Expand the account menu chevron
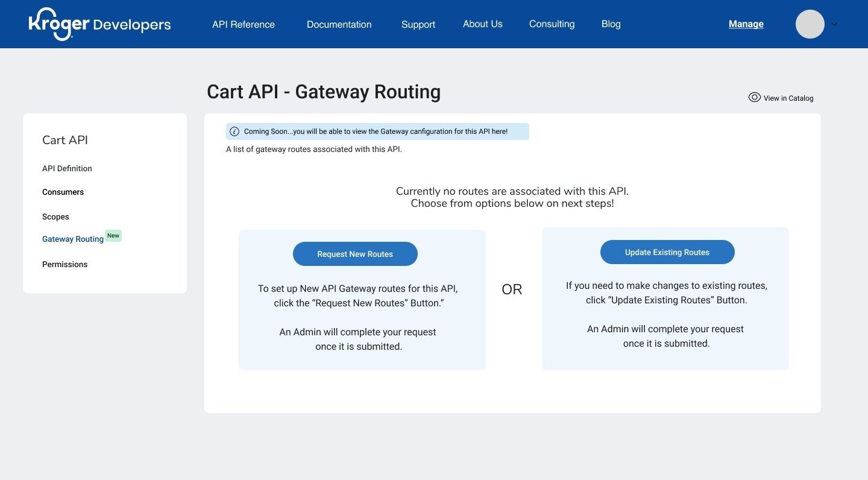The height and width of the screenshot is (480, 868). [x=834, y=24]
